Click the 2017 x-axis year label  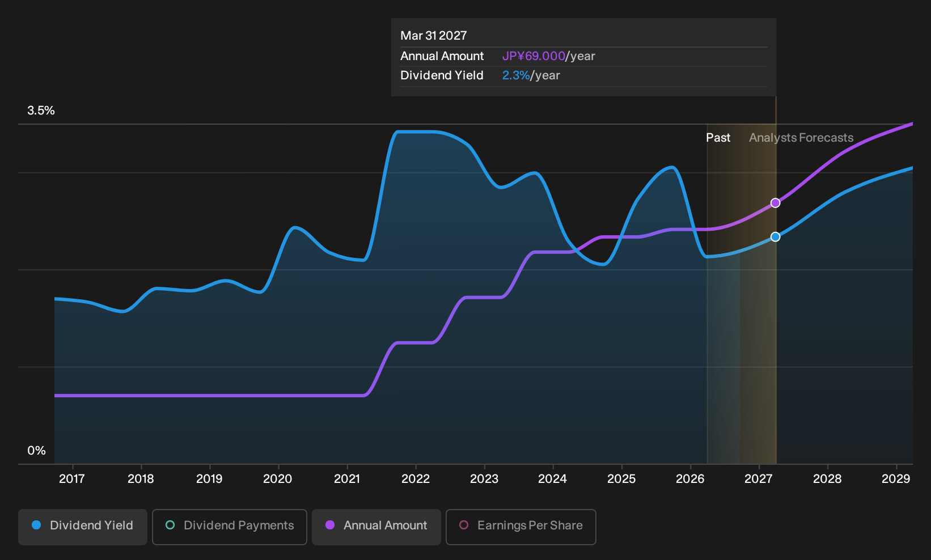pyautogui.click(x=72, y=479)
